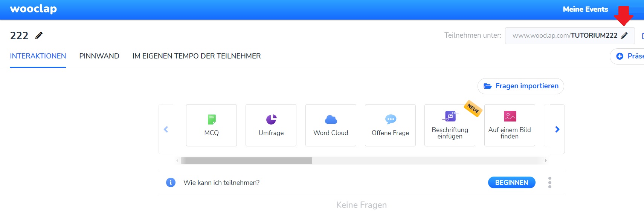Choose the Offene Frage question type
This screenshot has height=223, width=644.
390,125
